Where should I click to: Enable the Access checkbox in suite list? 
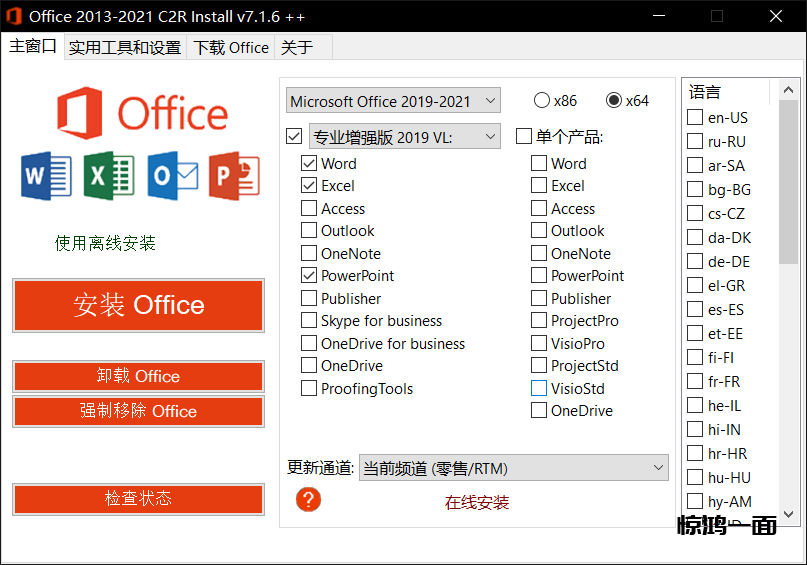point(309,209)
